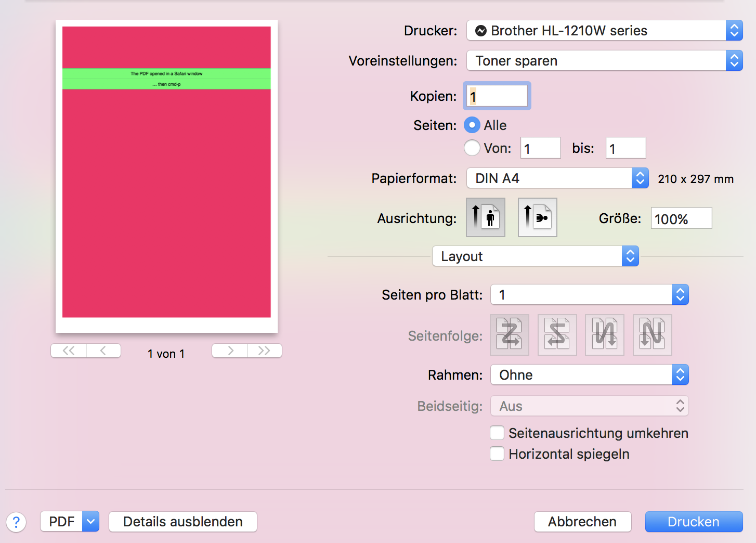Open the help question mark
The image size is (756, 543).
16,522
